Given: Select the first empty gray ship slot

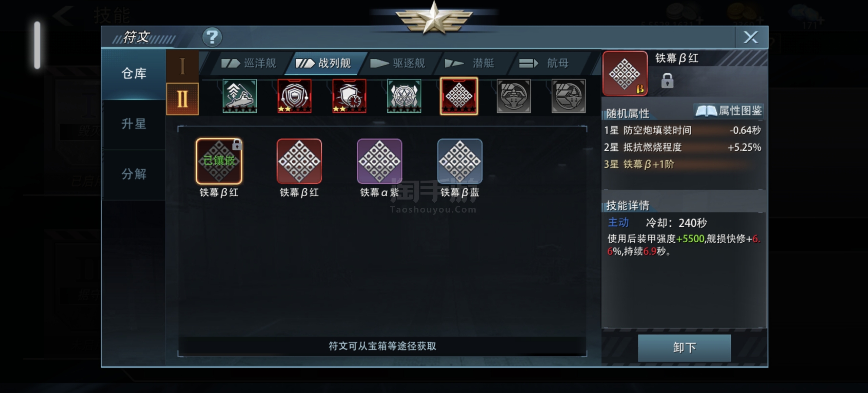Looking at the screenshot, I should (x=514, y=96).
